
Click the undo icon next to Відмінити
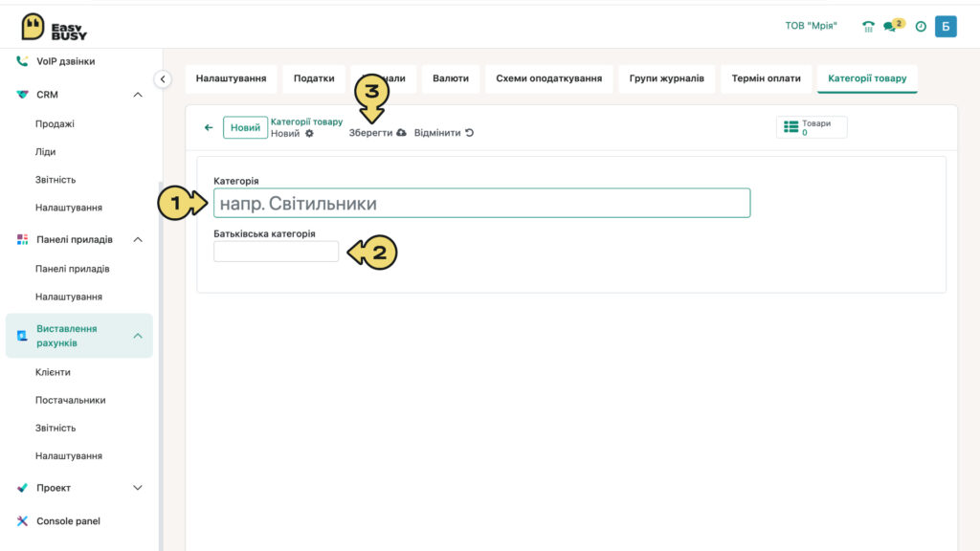coord(469,132)
